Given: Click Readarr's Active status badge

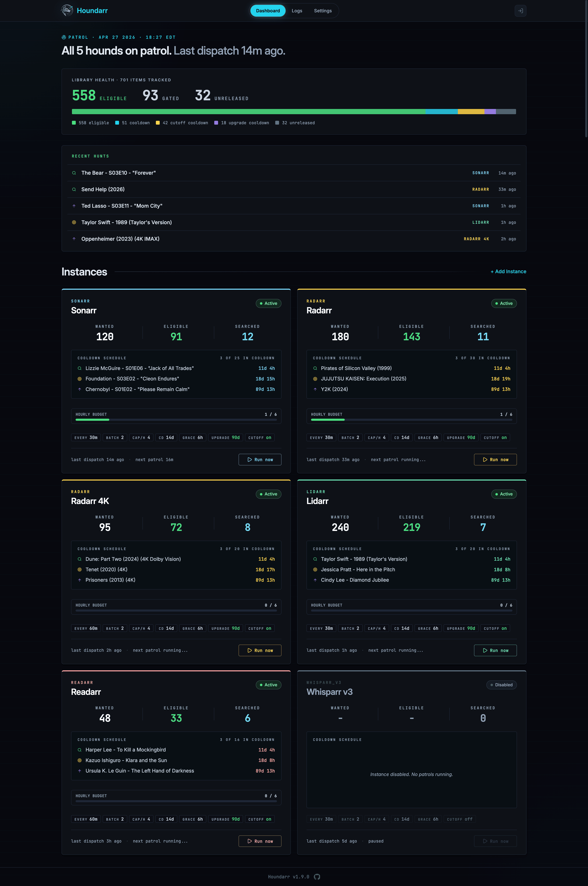Looking at the screenshot, I should [x=268, y=685].
